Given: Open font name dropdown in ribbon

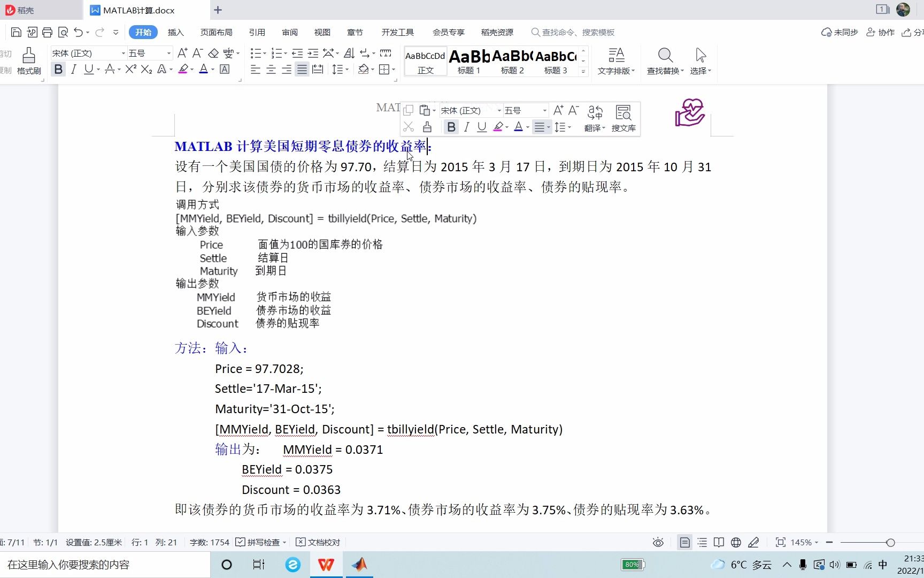Looking at the screenshot, I should [123, 54].
